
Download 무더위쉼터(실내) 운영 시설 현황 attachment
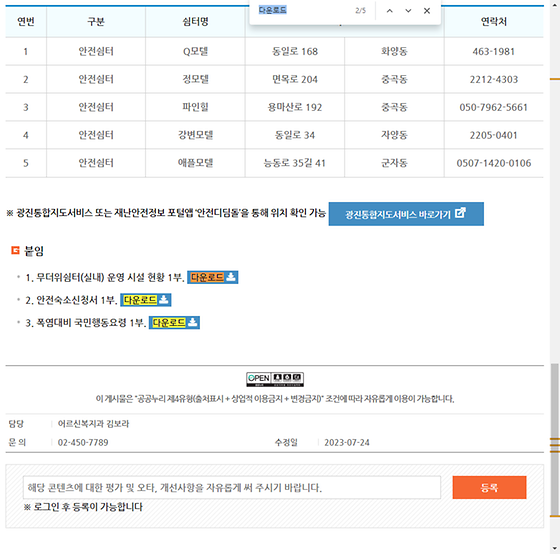pos(212,277)
